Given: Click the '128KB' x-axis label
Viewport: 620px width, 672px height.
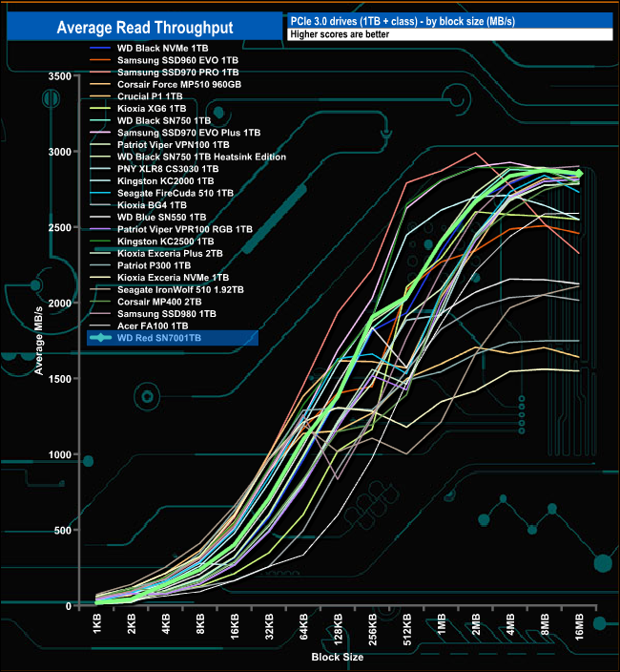Looking at the screenshot, I should pyautogui.click(x=338, y=630).
